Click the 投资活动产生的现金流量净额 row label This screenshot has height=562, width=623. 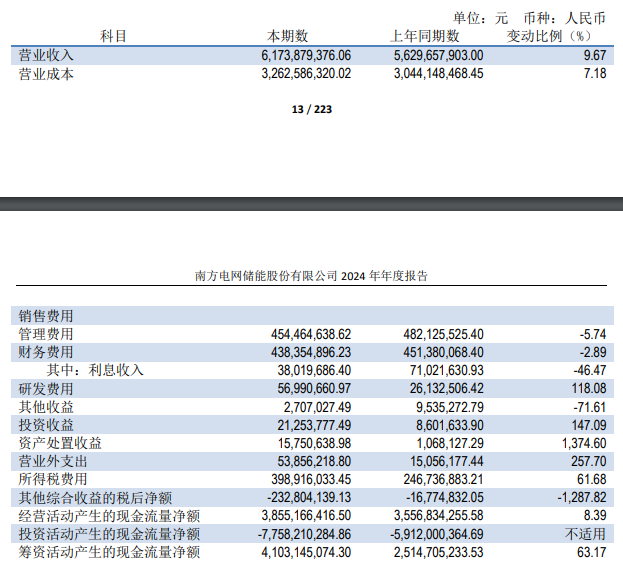[109, 534]
